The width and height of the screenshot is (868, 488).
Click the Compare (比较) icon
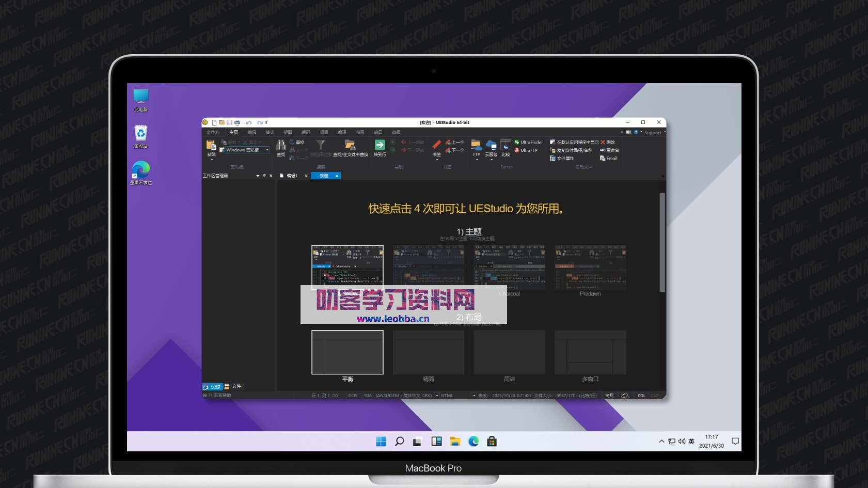click(x=506, y=145)
